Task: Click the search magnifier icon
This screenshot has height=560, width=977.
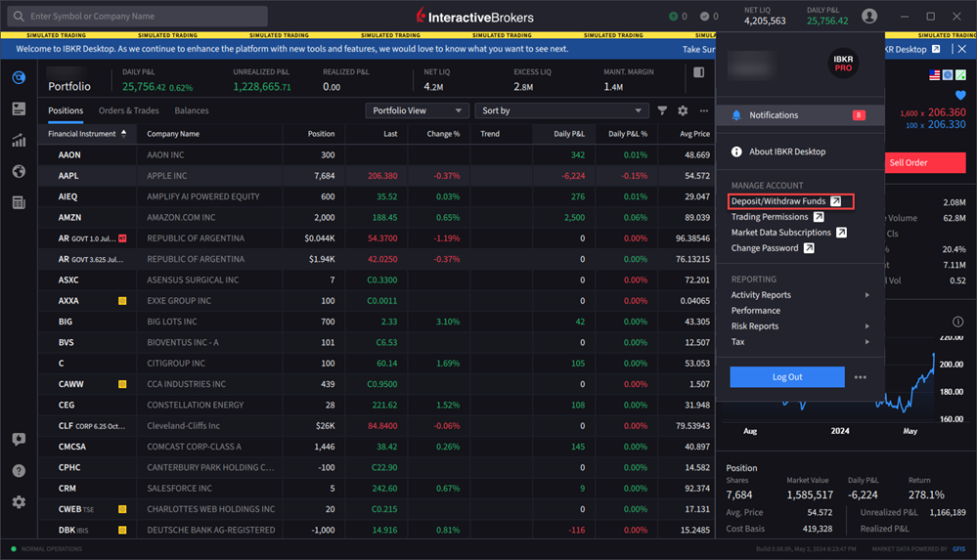Action: point(19,17)
